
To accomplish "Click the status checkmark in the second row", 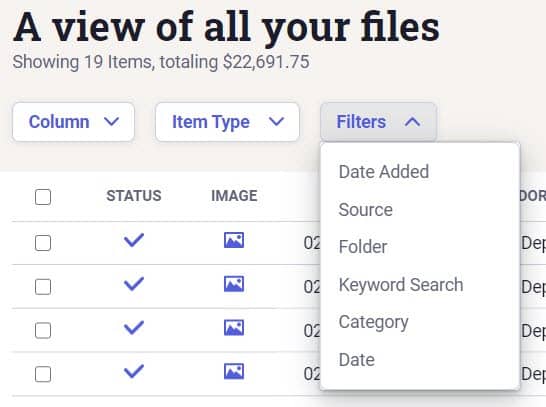I will [134, 284].
